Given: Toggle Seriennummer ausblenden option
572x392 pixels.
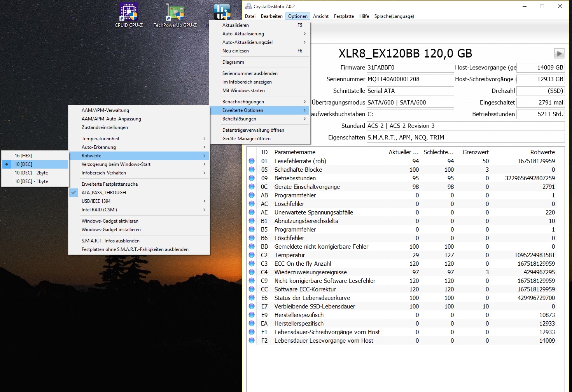Looking at the screenshot, I should click(260, 73).
